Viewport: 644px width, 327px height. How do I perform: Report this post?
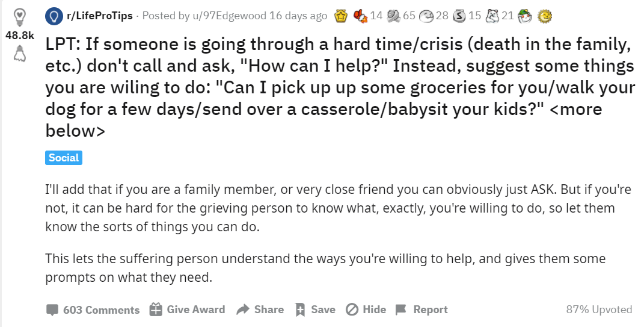click(x=422, y=310)
